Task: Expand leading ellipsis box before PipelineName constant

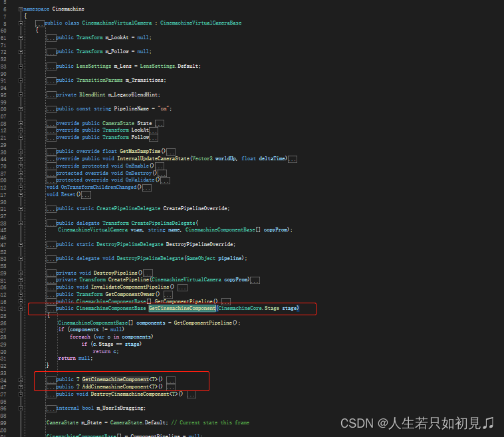Action: pyautogui.click(x=51, y=109)
